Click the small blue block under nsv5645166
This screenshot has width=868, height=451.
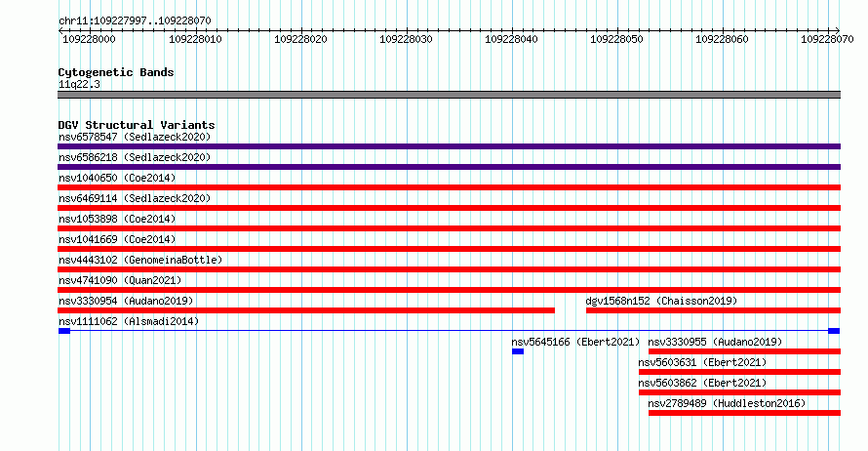coord(518,351)
